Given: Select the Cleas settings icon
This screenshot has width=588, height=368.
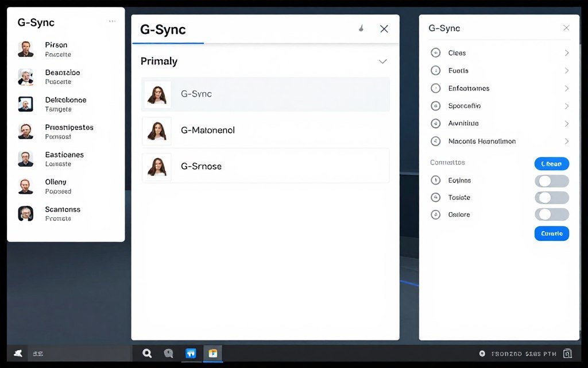Looking at the screenshot, I should (436, 52).
